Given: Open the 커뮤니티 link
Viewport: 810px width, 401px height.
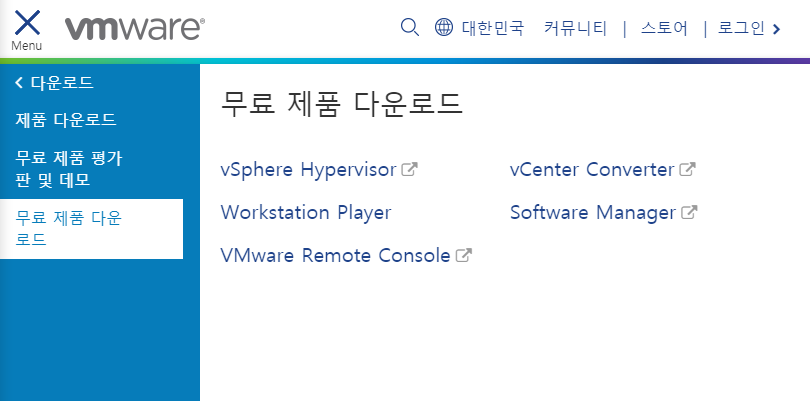Looking at the screenshot, I should pos(575,27).
